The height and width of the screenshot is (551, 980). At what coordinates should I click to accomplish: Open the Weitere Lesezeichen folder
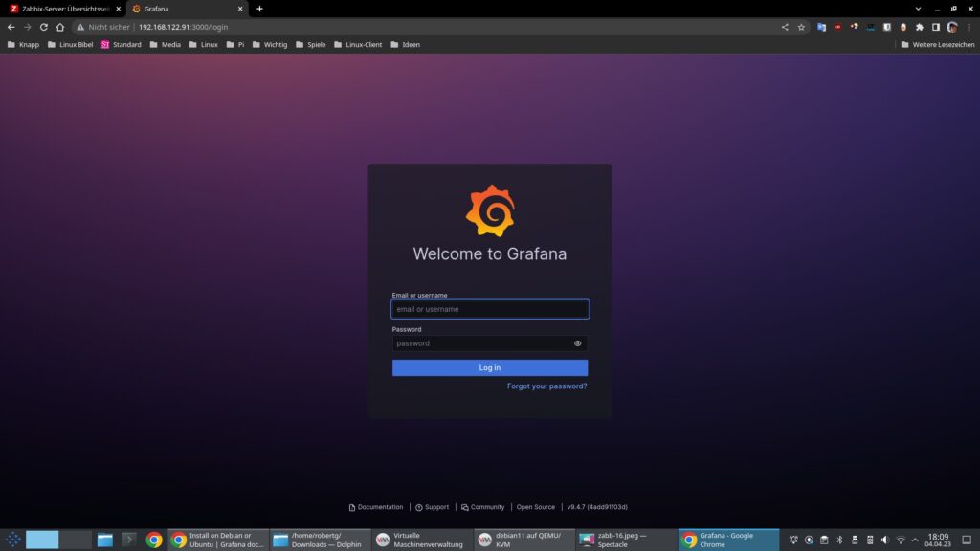click(x=938, y=44)
